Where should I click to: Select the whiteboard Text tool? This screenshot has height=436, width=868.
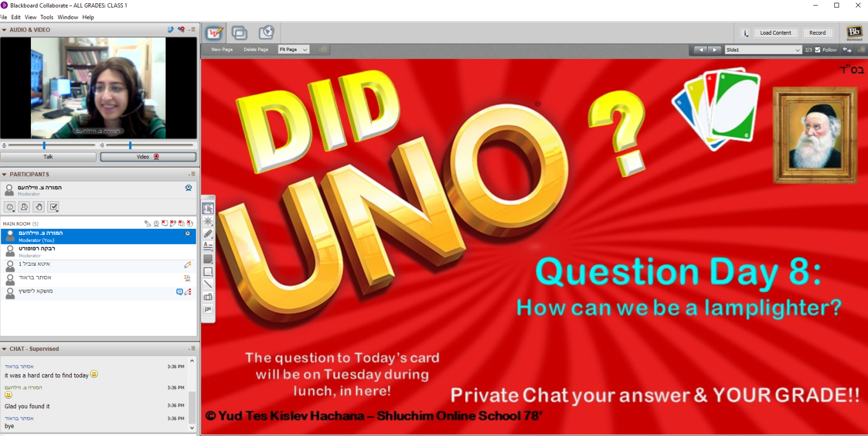[x=208, y=246]
